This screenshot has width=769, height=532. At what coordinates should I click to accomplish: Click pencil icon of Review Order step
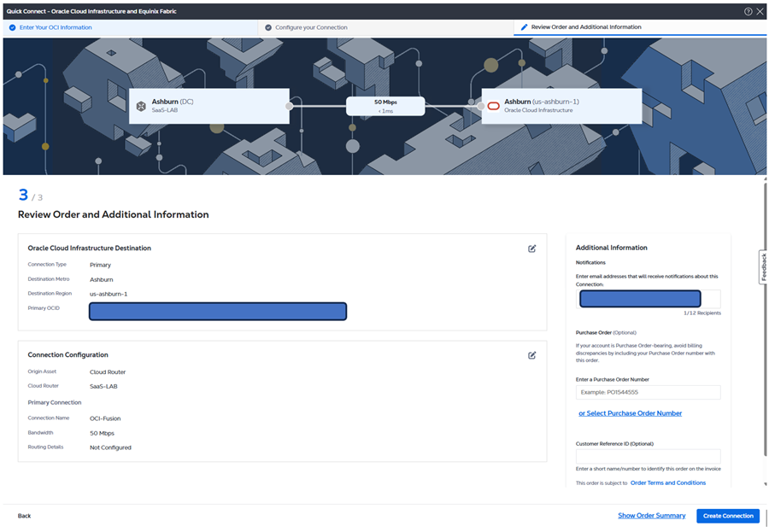point(525,27)
